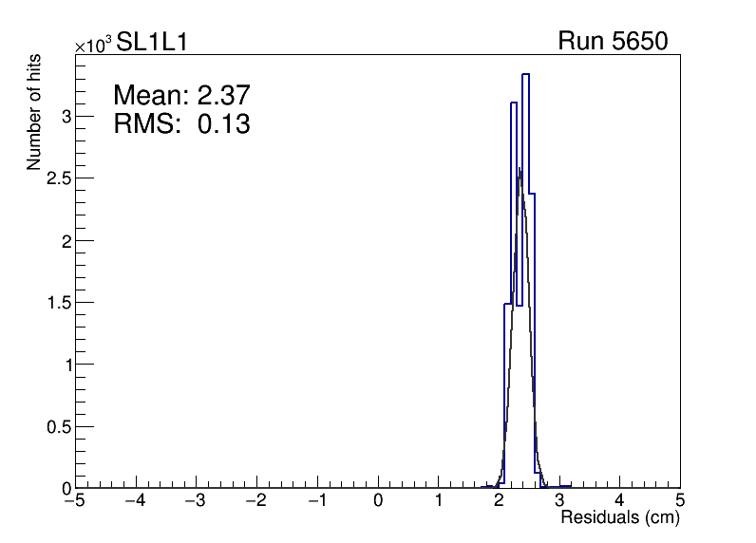Click the Number of hits axis title
The width and height of the screenshot is (756, 543).
coord(34,114)
